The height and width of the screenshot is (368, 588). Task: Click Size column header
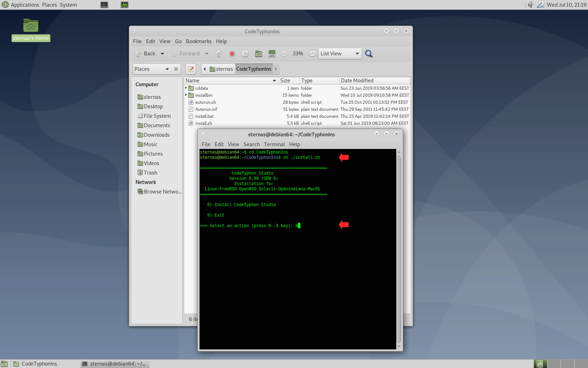(289, 81)
